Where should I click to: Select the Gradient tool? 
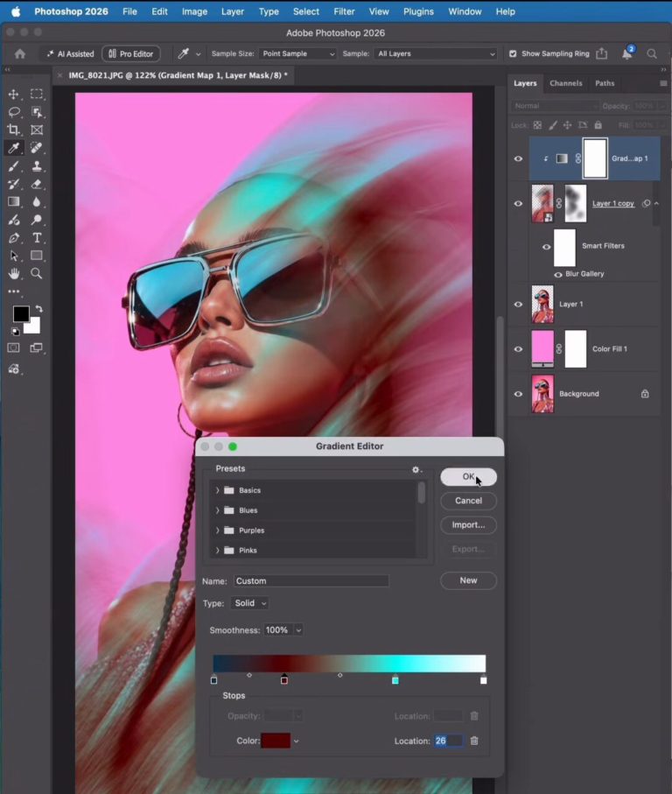[14, 201]
